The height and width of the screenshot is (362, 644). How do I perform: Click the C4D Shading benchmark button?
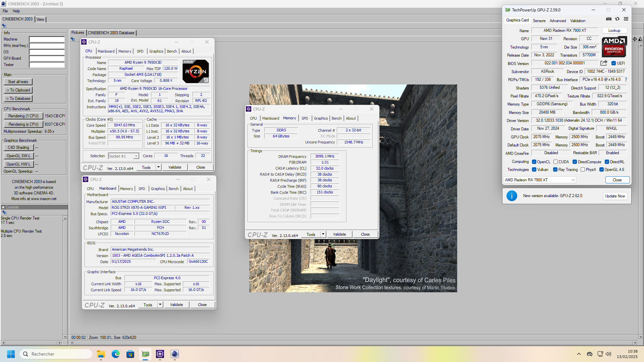[x=18, y=147]
